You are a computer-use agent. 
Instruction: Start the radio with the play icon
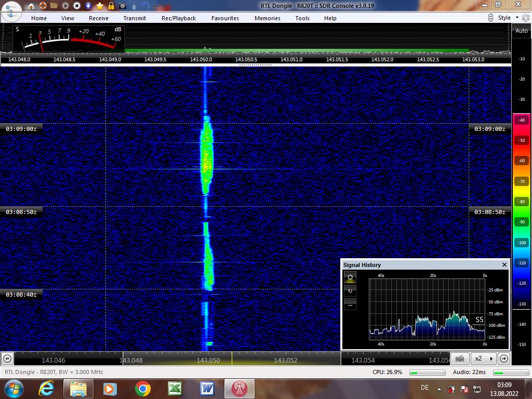click(65, 5)
